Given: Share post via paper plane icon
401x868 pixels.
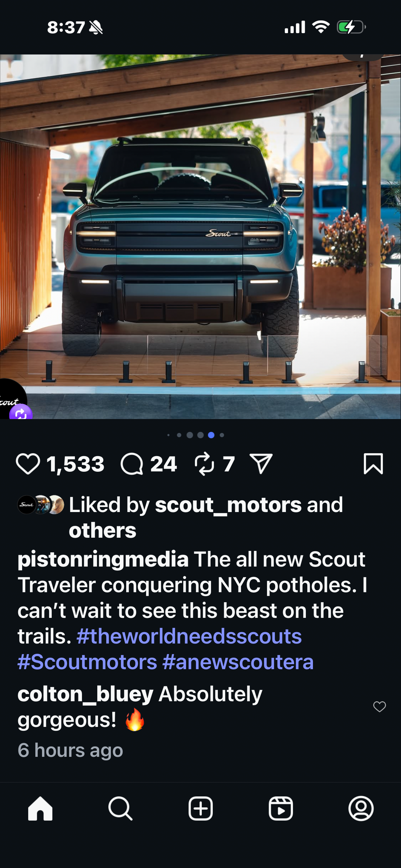Looking at the screenshot, I should click(x=261, y=464).
